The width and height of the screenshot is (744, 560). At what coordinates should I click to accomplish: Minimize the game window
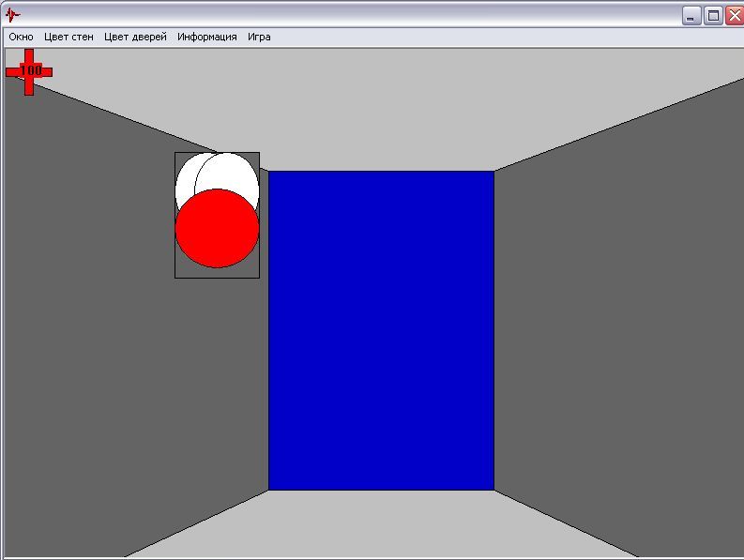(x=691, y=15)
